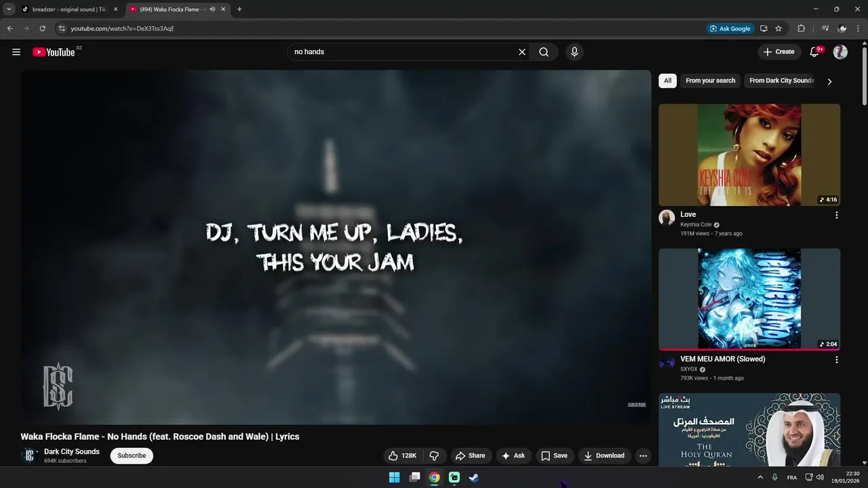
Task: Open Chrome media controls icon
Action: pyautogui.click(x=825, y=28)
